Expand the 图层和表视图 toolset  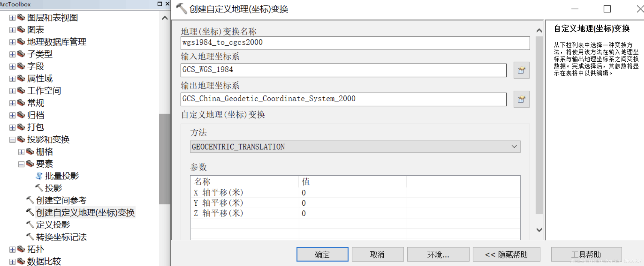(12, 18)
